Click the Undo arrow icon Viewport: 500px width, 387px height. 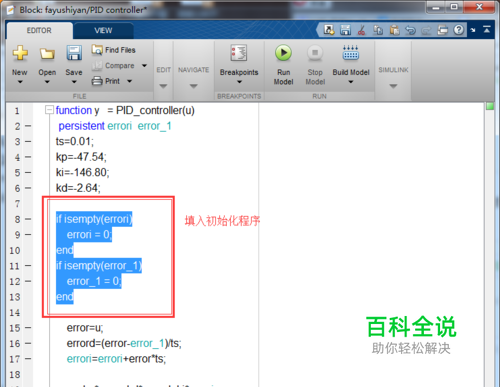(411, 31)
